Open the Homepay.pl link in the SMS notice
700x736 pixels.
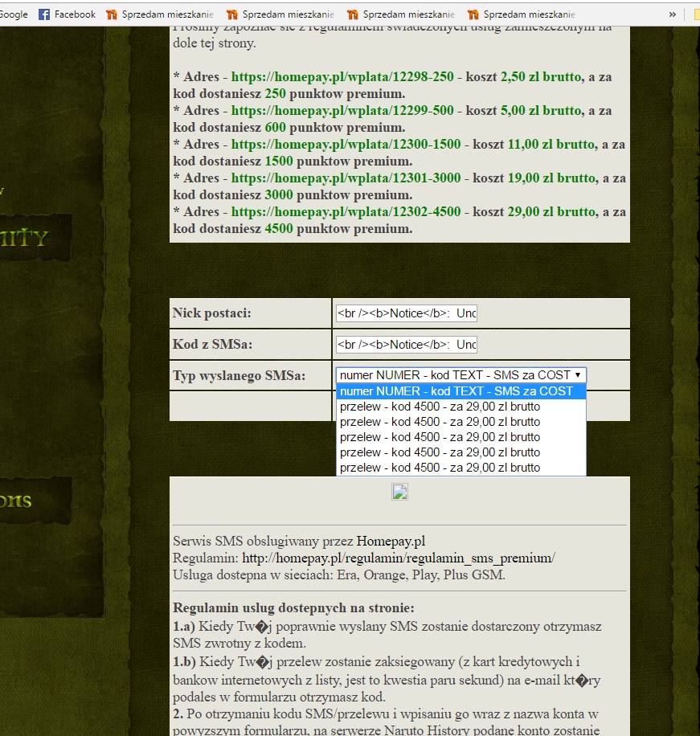click(391, 542)
